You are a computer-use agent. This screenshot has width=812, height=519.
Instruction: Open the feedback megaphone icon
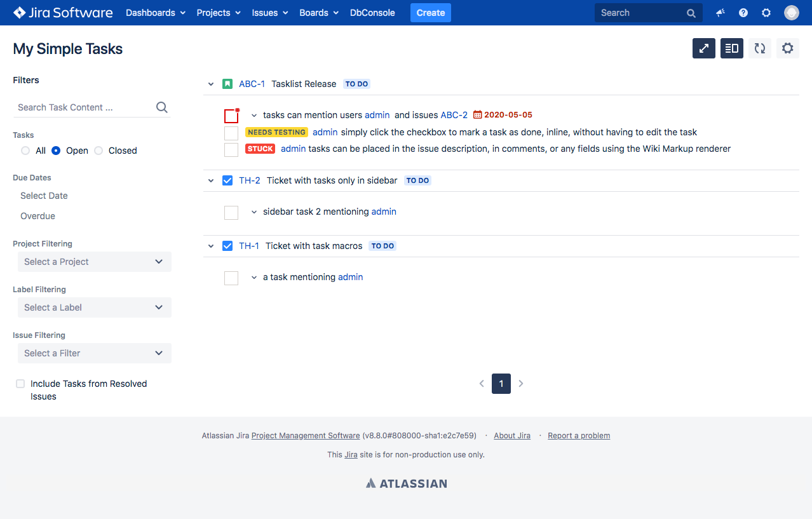[x=721, y=13]
